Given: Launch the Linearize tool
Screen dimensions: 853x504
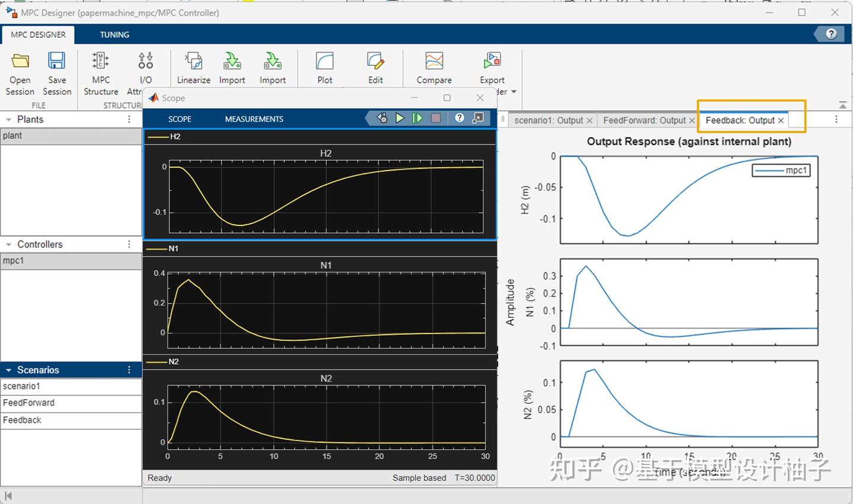Looking at the screenshot, I should (x=193, y=66).
